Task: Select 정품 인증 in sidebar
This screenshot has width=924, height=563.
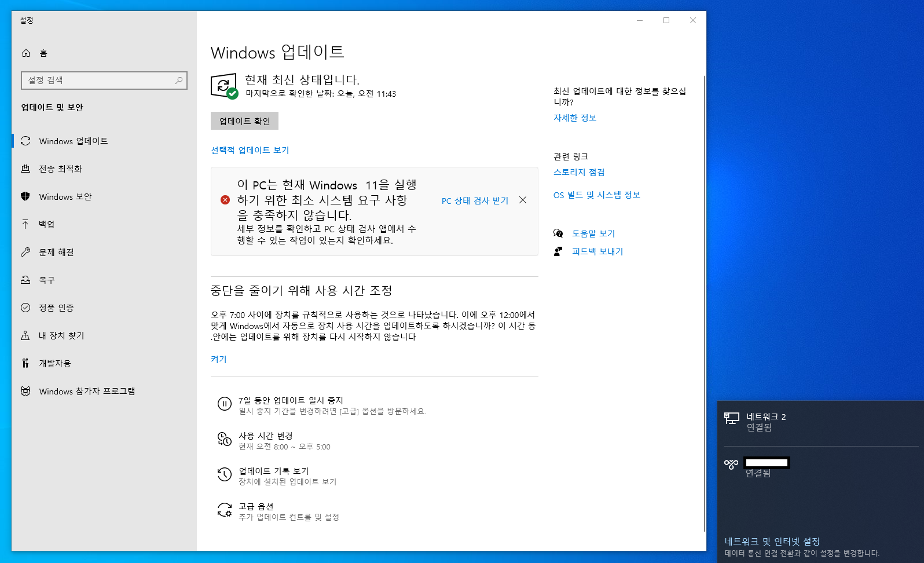Action: [x=104, y=308]
